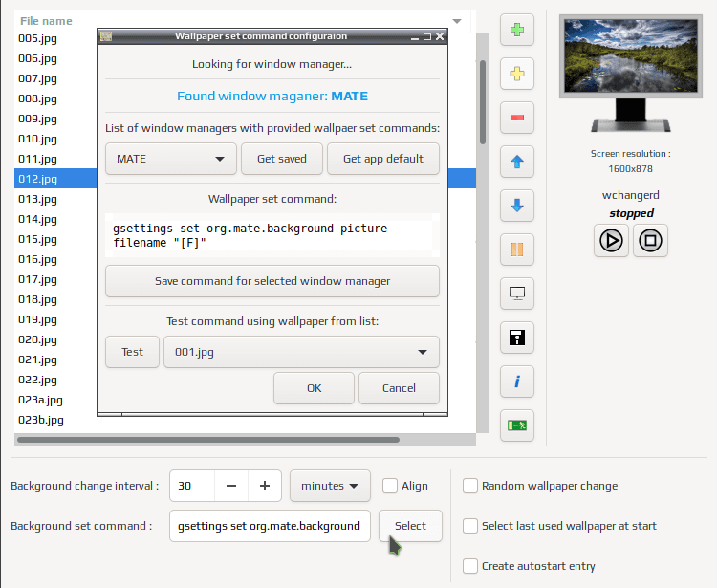Select 014.jpg in the file list
This screenshot has height=588, width=717.
tap(38, 219)
